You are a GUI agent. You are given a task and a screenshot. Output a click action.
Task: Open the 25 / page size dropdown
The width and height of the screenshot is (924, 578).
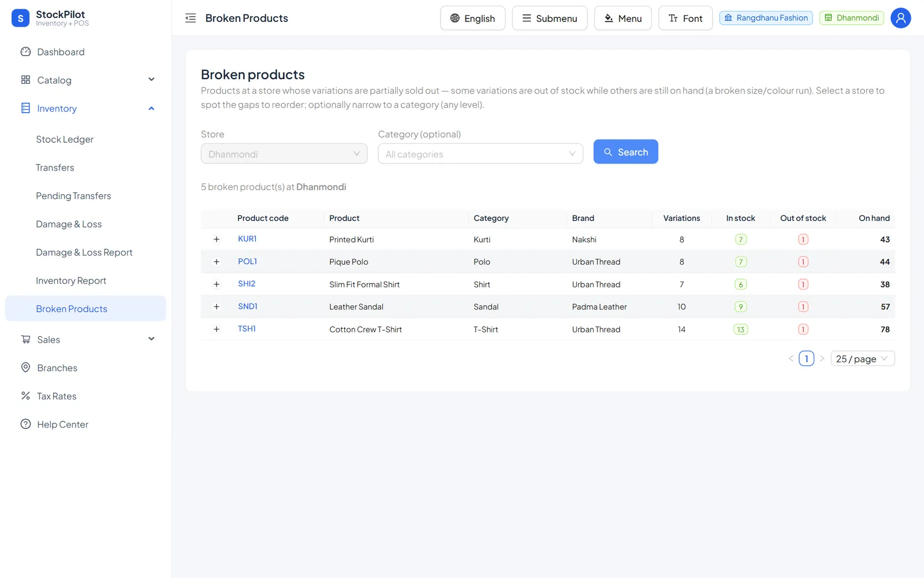pyautogui.click(x=863, y=358)
